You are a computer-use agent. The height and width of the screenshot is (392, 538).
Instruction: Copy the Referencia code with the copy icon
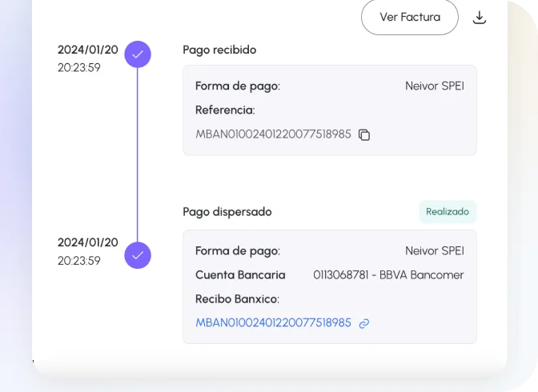(x=364, y=134)
